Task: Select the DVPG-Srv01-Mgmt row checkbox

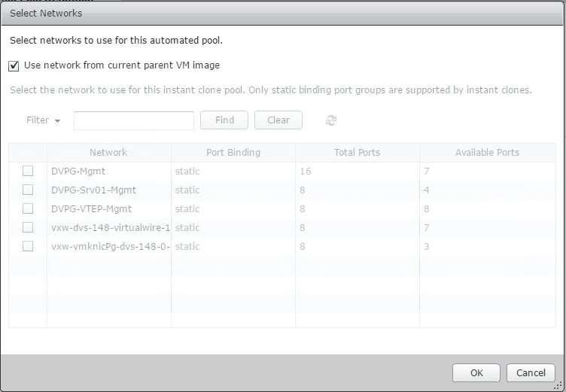Action: [x=28, y=190]
